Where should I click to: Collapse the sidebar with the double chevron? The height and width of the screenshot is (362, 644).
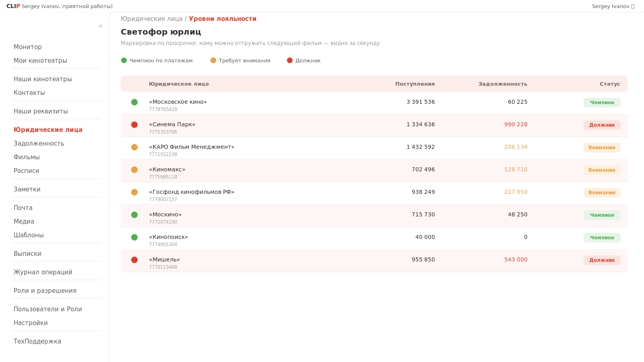pyautogui.click(x=100, y=26)
